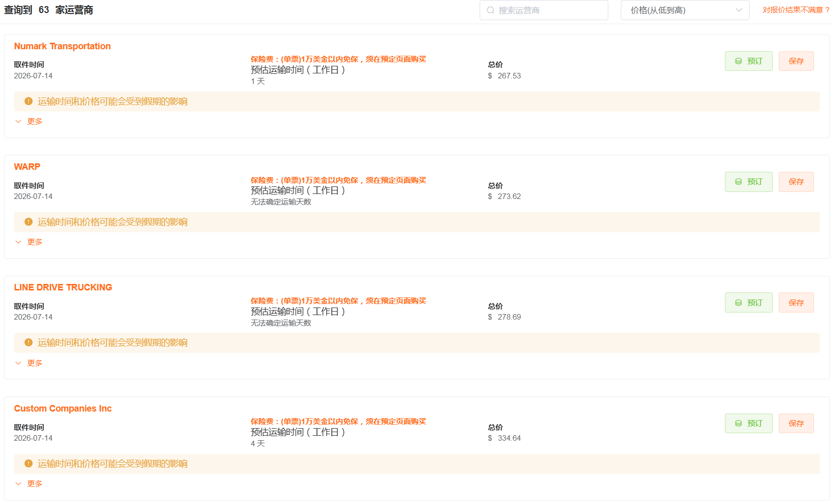Click LINE DRIVE TRUCKING insurance notice text

338,301
